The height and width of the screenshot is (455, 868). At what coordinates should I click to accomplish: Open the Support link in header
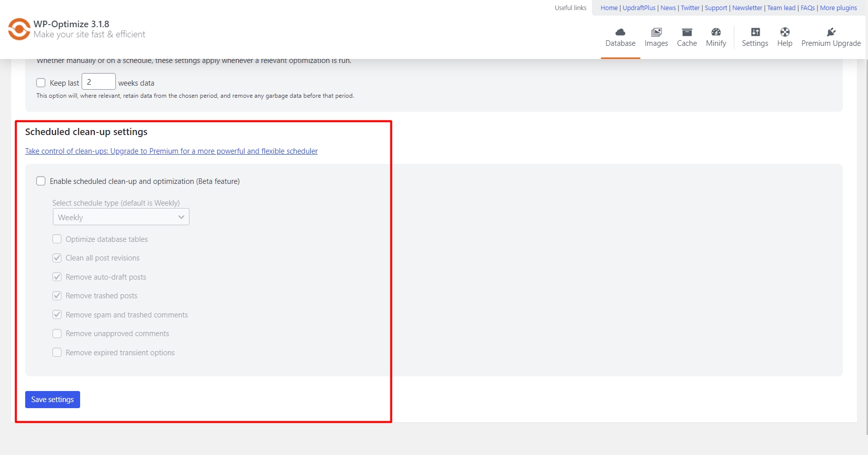(x=716, y=8)
